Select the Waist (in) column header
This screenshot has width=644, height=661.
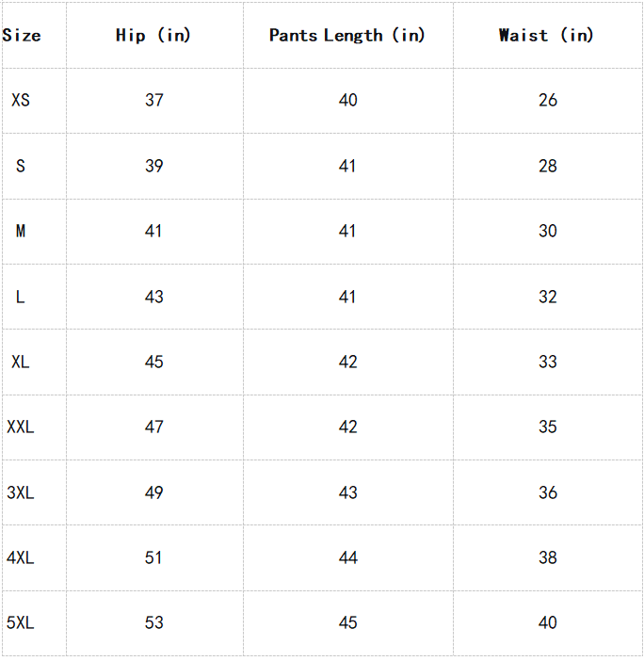[547, 36]
